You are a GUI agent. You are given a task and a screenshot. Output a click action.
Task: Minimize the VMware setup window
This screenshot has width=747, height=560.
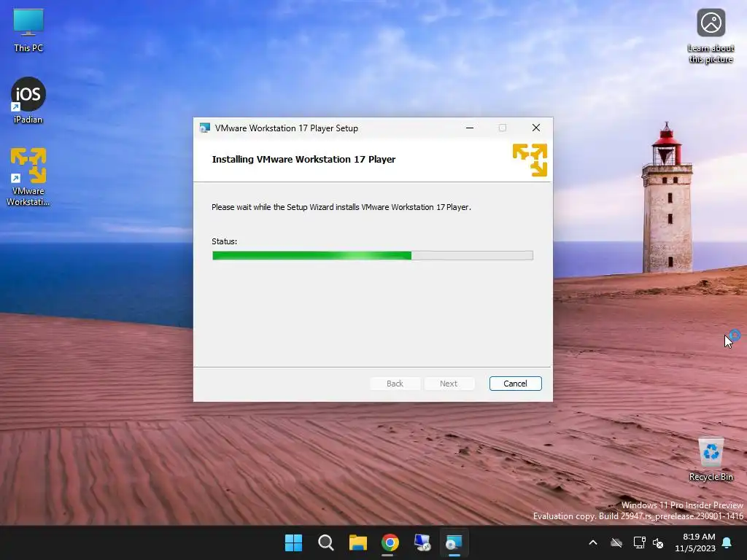click(x=470, y=128)
